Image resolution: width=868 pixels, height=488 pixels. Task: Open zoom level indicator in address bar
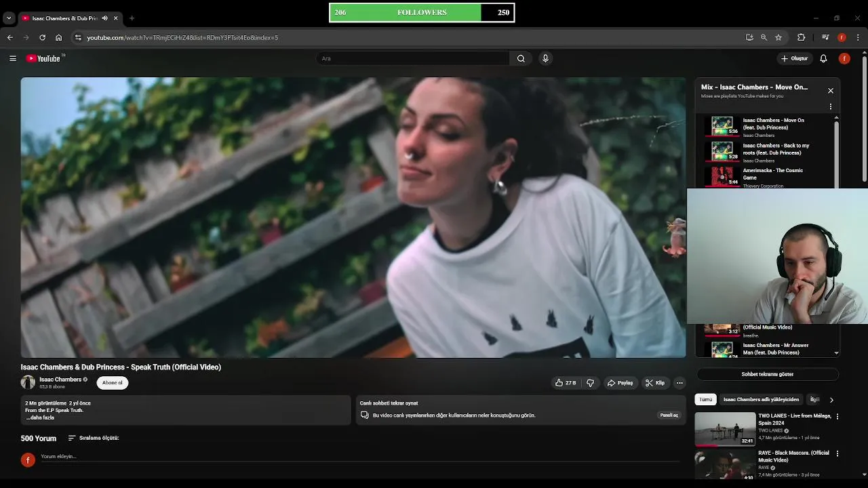tap(764, 37)
